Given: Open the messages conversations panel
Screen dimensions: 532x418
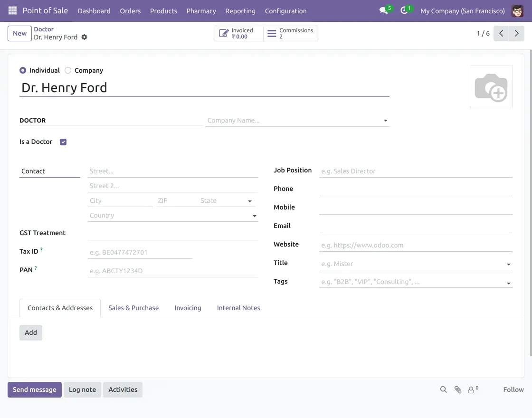Looking at the screenshot, I should (x=383, y=10).
